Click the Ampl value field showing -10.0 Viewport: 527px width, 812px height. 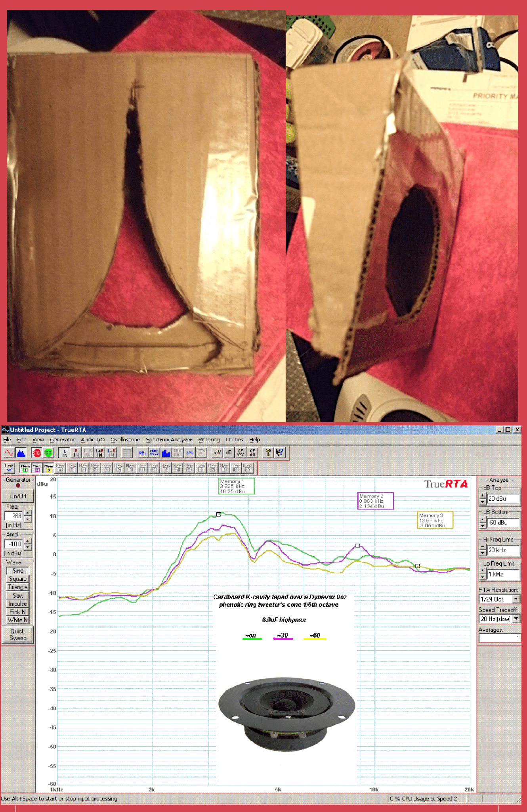click(x=13, y=544)
